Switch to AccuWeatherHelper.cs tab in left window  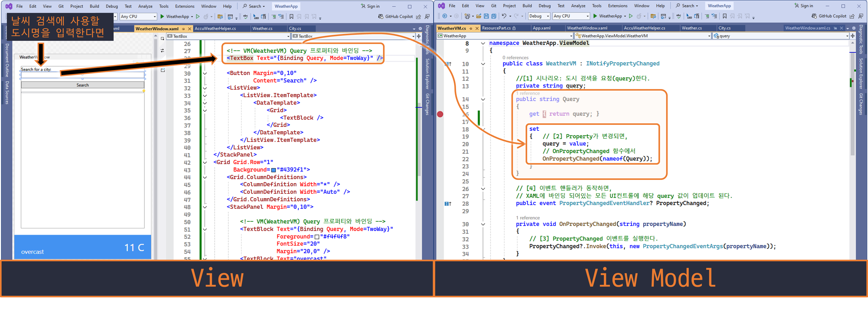click(x=215, y=29)
